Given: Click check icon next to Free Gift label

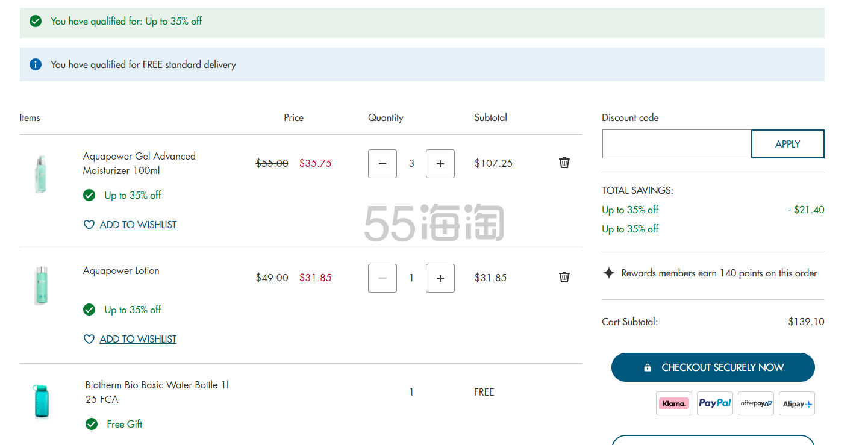Looking at the screenshot, I should 92,424.
